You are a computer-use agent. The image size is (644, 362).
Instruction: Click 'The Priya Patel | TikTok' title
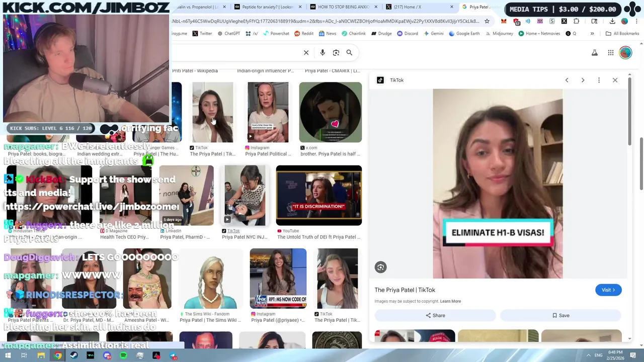405,290
